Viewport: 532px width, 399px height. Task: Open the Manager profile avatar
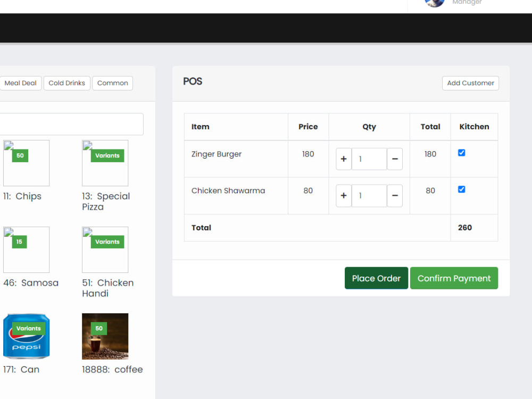click(x=434, y=3)
